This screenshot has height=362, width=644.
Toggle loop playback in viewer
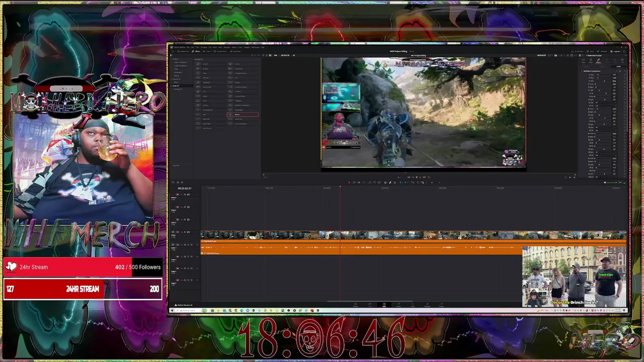(429, 177)
